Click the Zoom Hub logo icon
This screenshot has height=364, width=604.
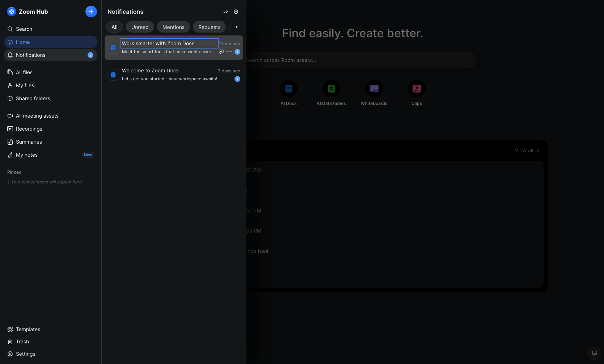pyautogui.click(x=12, y=12)
